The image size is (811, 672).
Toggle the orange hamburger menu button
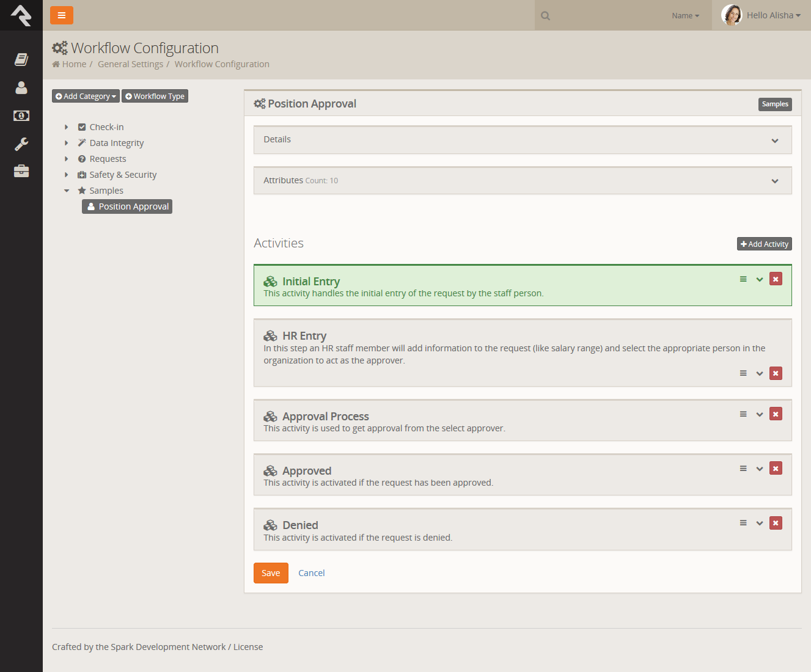point(62,15)
